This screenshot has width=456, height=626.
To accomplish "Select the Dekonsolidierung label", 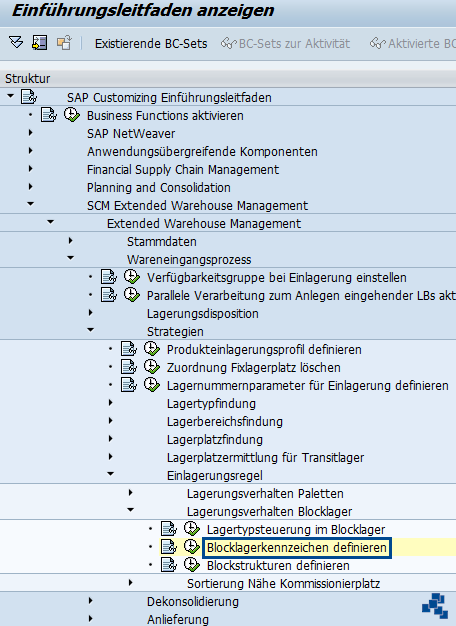I will point(193,601).
